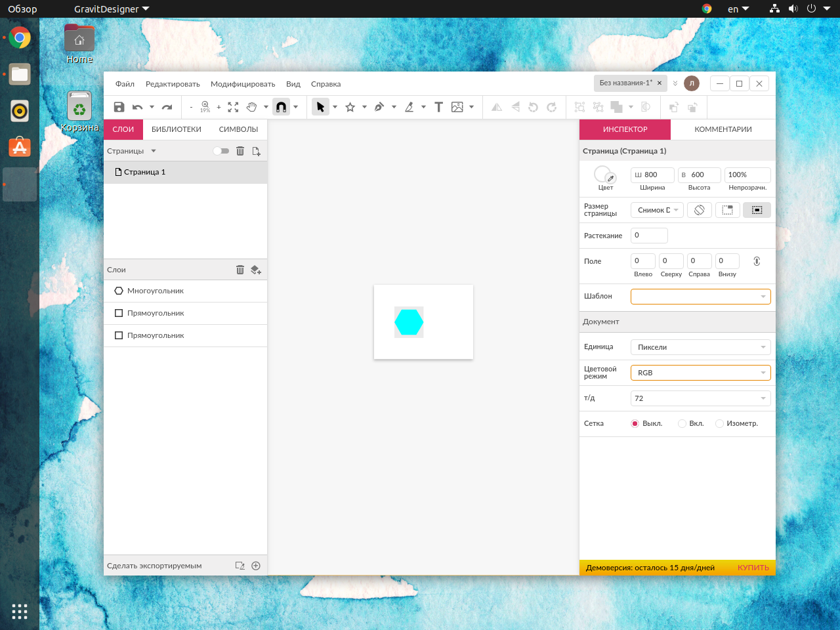Select the Pen tool

(x=379, y=107)
